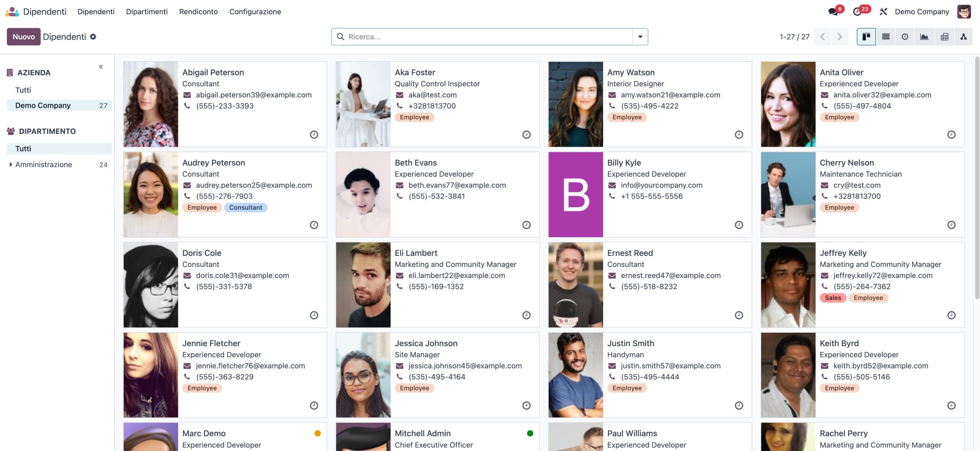Viewport: 980px width, 451px height.
Task: Click the Nuovo button
Action: (23, 37)
